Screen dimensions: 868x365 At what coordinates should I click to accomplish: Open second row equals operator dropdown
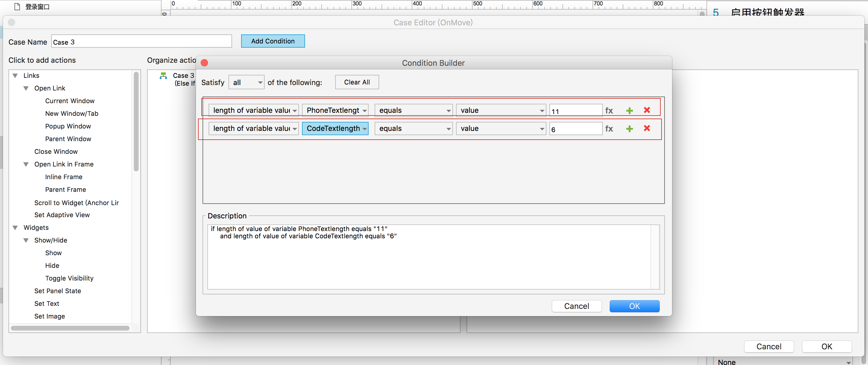pyautogui.click(x=413, y=129)
